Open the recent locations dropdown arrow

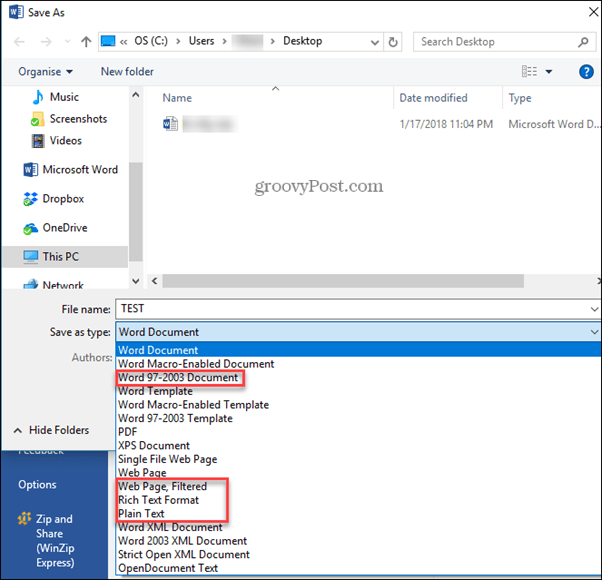point(67,41)
